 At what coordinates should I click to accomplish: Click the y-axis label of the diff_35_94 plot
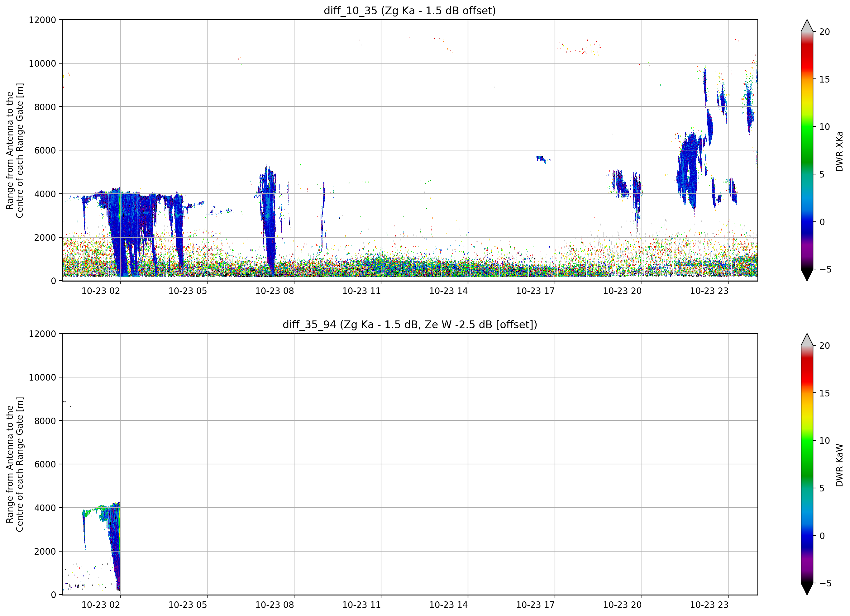click(x=15, y=464)
